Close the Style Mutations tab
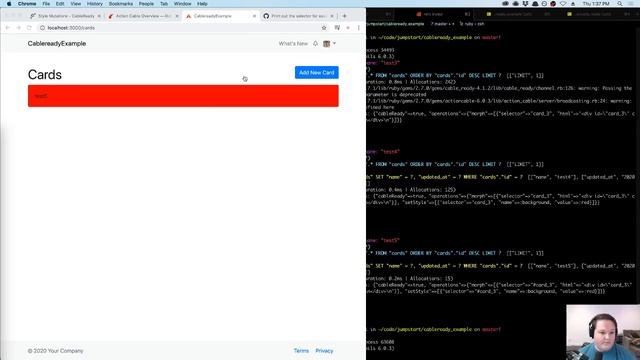The image size is (640, 360). [x=99, y=16]
